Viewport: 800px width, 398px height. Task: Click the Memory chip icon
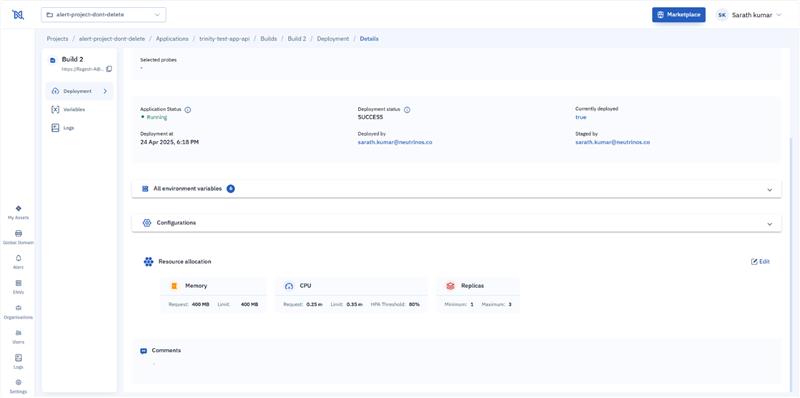pos(174,286)
